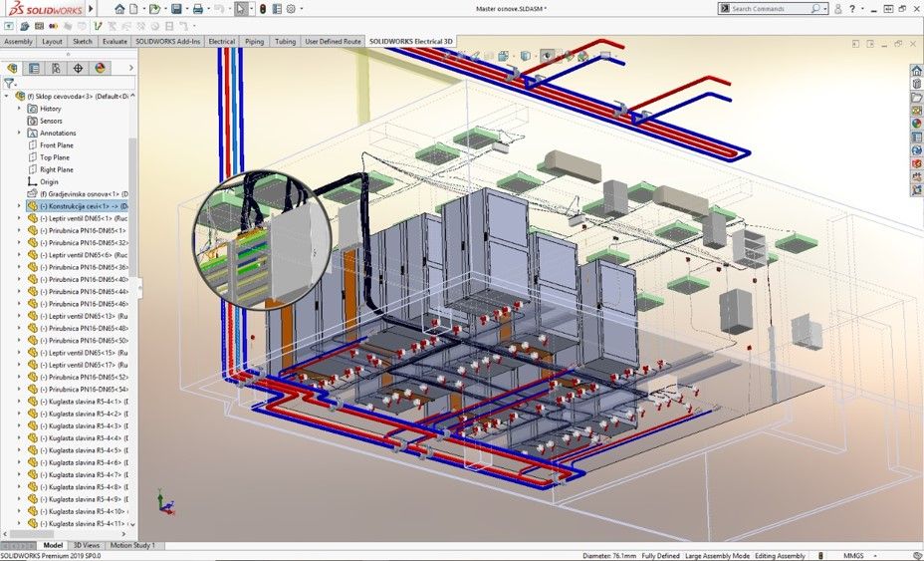This screenshot has height=561, width=924.
Task: Click the Save icon in the top toolbar
Action: [175, 9]
